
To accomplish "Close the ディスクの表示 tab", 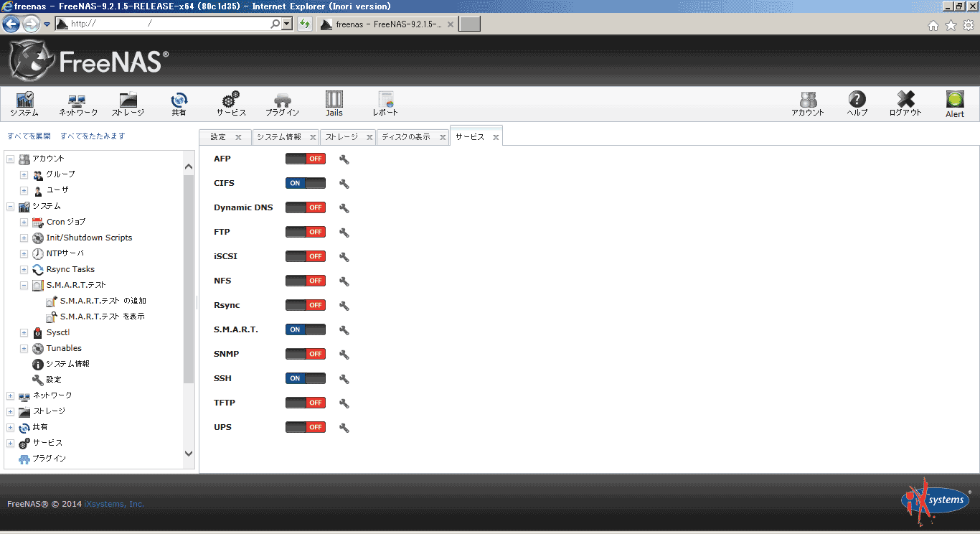I will (443, 137).
